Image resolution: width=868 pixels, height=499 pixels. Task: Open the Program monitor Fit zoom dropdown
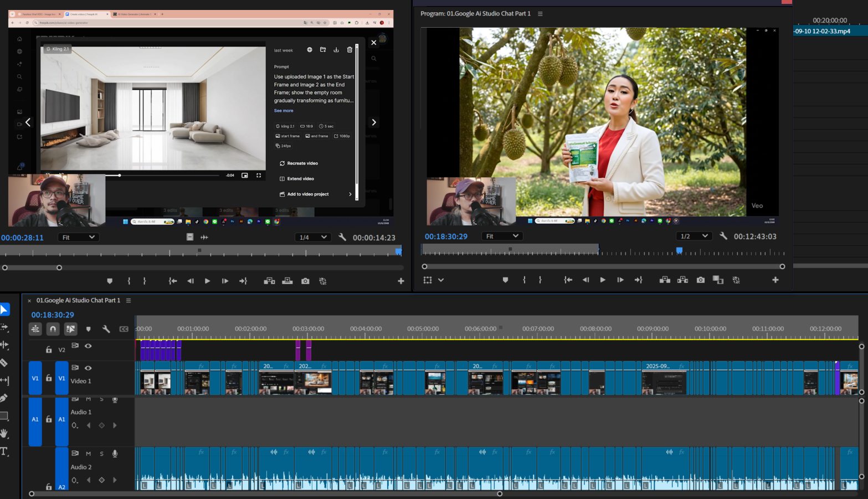click(502, 236)
